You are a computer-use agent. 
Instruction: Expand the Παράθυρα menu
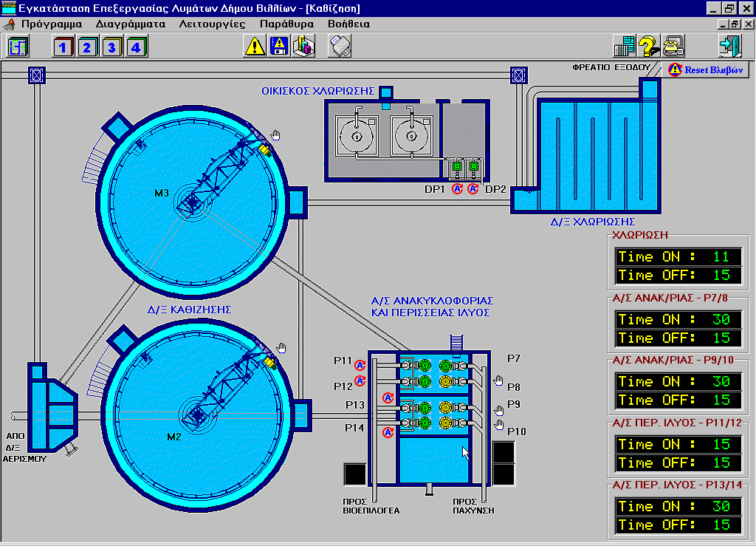pyautogui.click(x=286, y=24)
